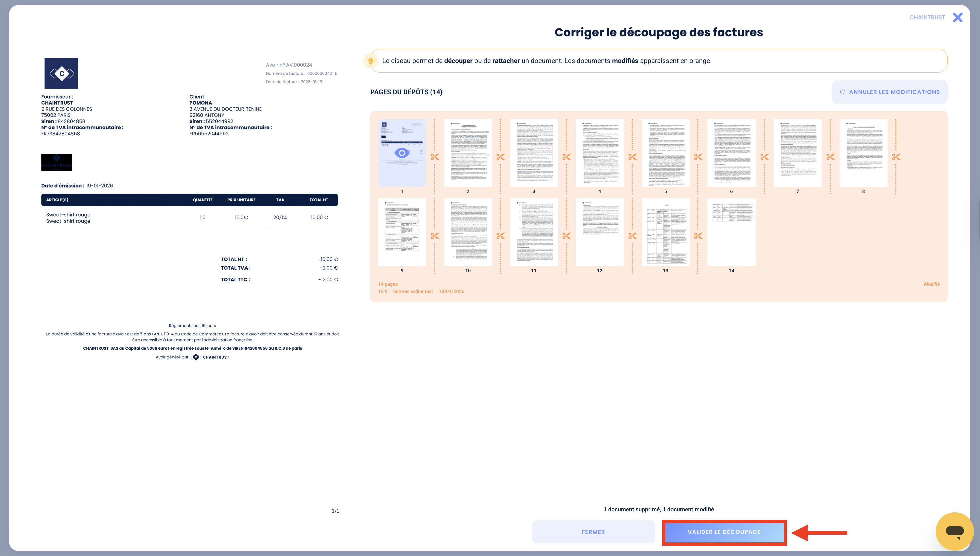
Task: Select page 14 thumbnail
Action: [731, 232]
